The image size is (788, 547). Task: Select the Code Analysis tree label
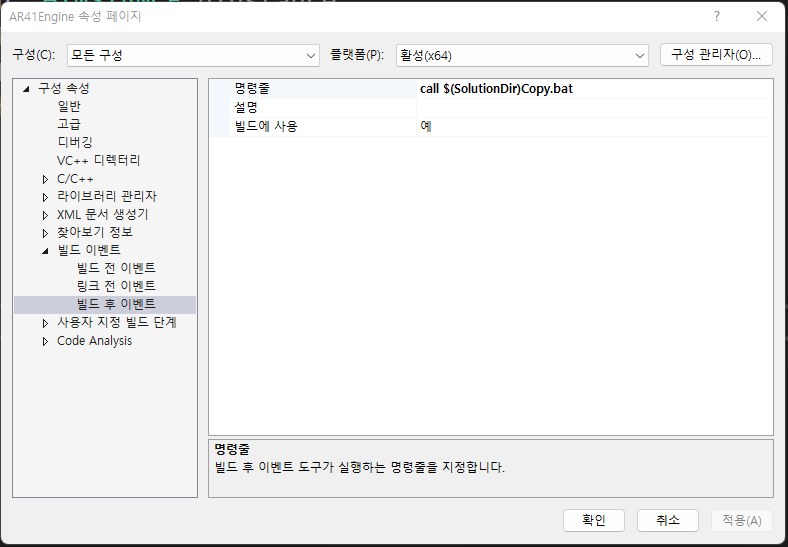pos(94,341)
